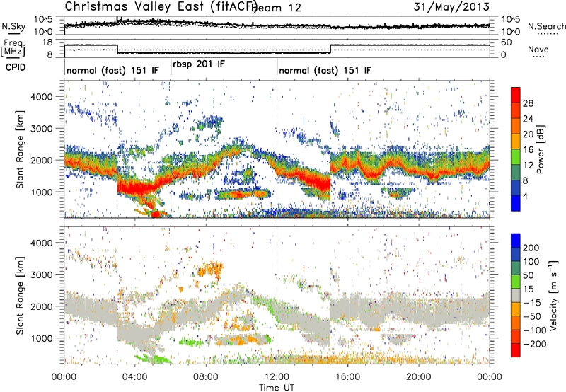566x392 pixels.
Task: Click the date '31/May/2013'
Action: coord(451,6)
